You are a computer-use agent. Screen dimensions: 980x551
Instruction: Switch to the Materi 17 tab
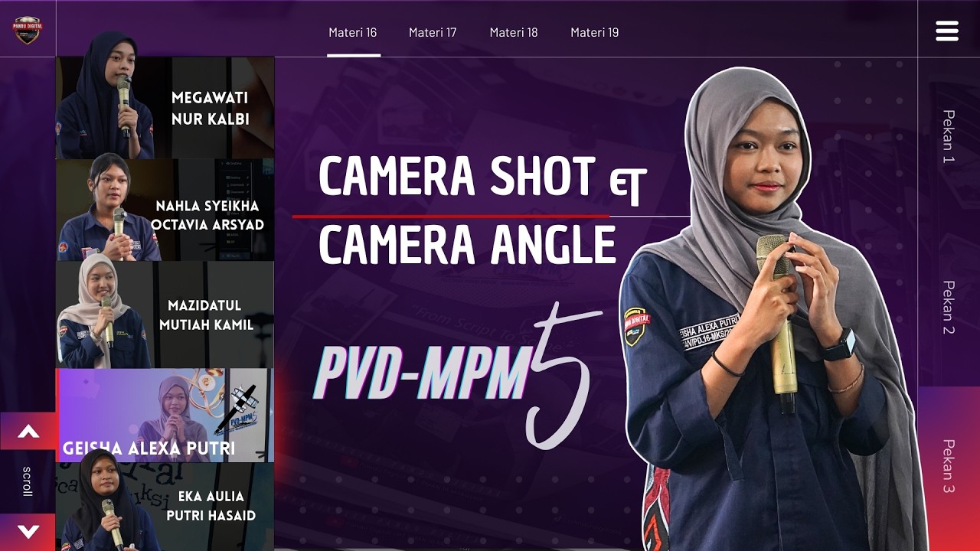[433, 32]
